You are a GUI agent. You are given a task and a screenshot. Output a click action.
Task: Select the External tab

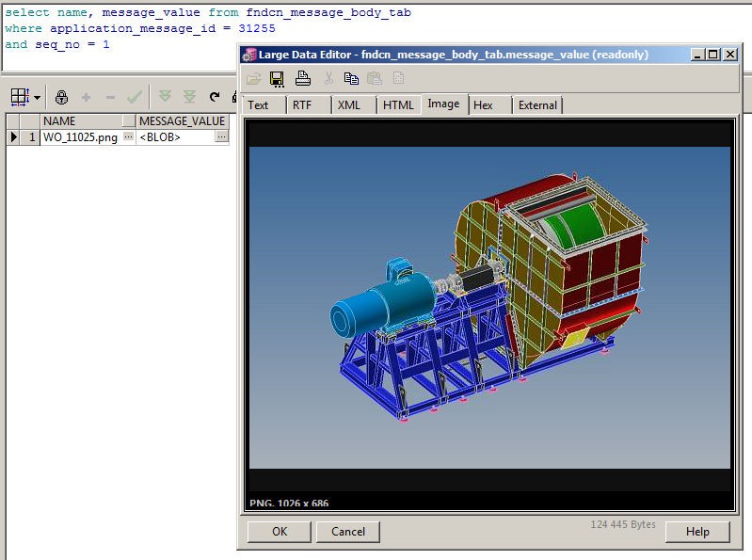tap(537, 105)
